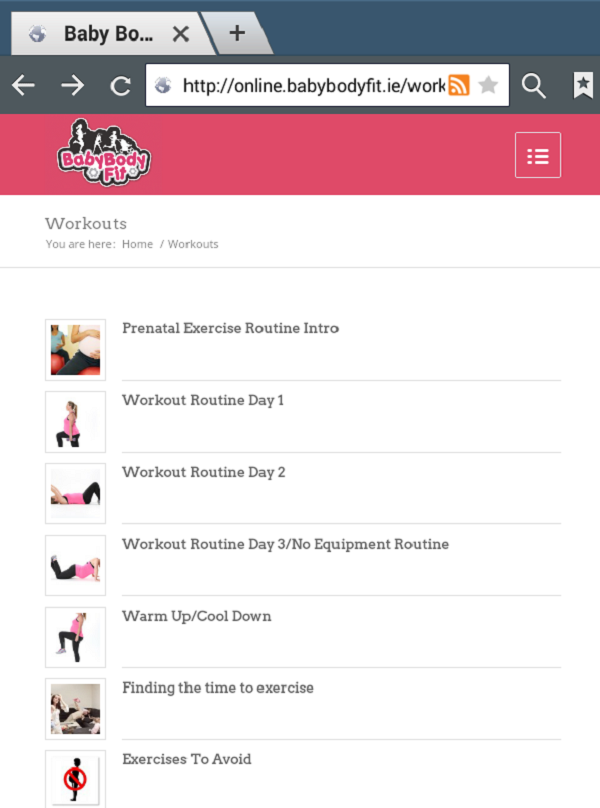Open the bookmarks list icon
The image size is (600, 808).
(583, 85)
